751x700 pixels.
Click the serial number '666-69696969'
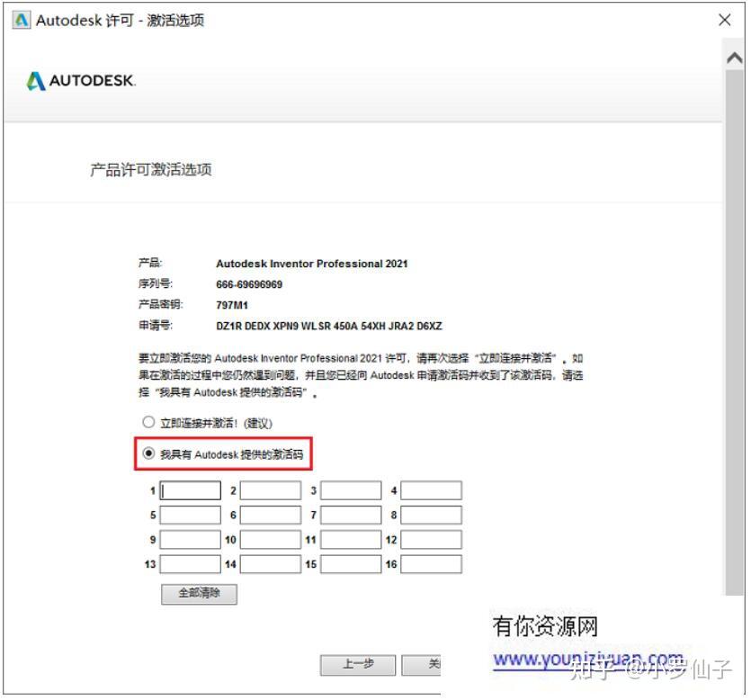click(249, 284)
